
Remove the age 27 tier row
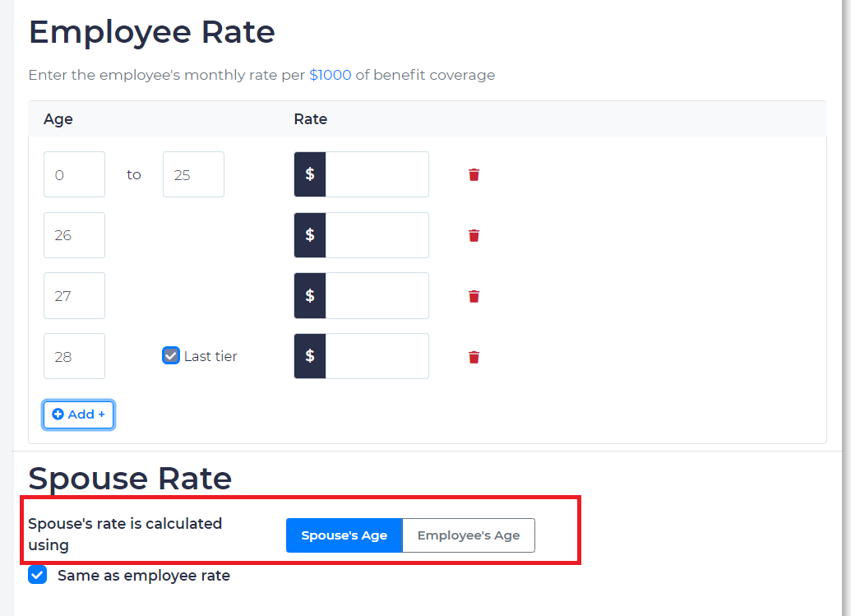tap(474, 296)
